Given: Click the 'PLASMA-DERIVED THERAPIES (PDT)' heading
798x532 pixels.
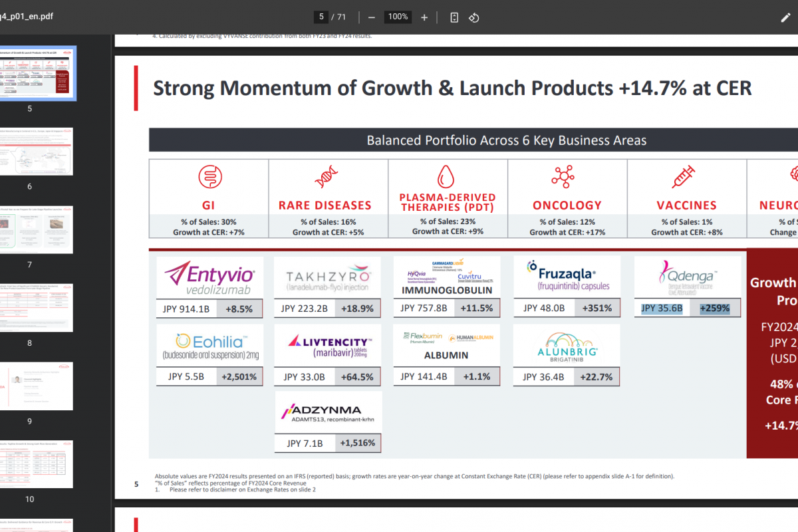Looking at the screenshot, I should (x=448, y=202).
